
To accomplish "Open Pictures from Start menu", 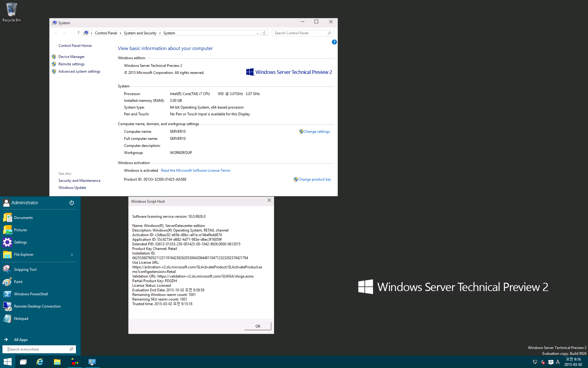I will point(39,230).
